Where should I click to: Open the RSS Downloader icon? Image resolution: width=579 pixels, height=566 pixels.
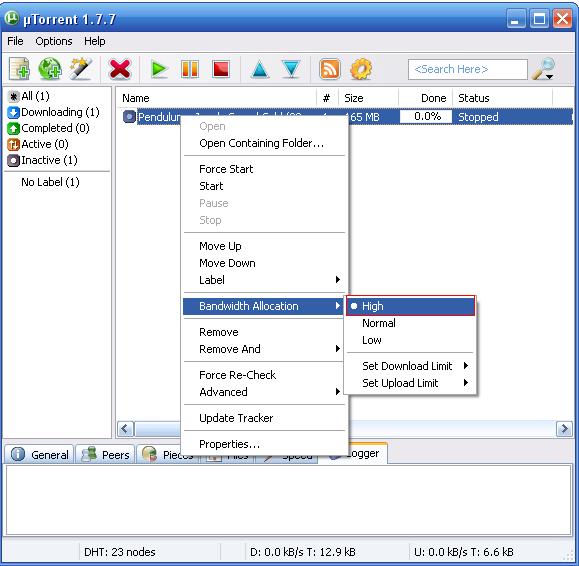[x=329, y=69]
